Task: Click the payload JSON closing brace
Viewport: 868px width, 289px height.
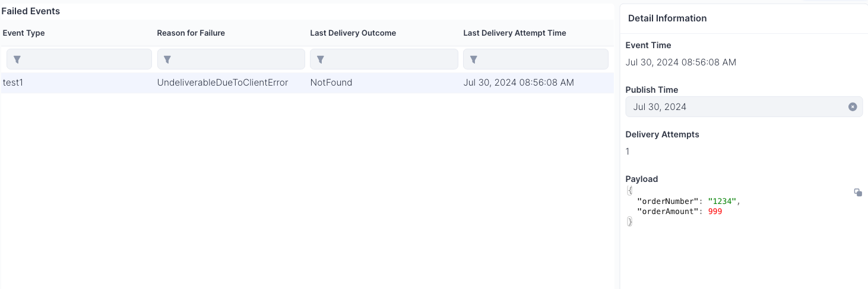Action: click(629, 221)
